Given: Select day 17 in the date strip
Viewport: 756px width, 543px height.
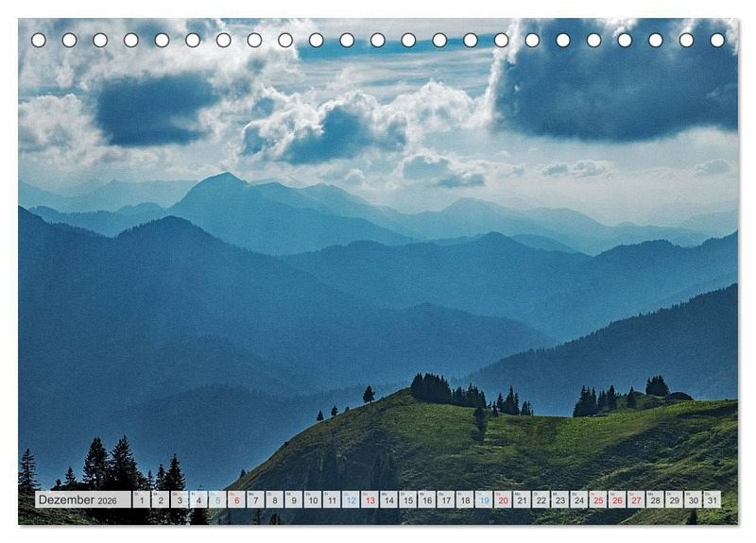Looking at the screenshot, I should click(x=446, y=500).
